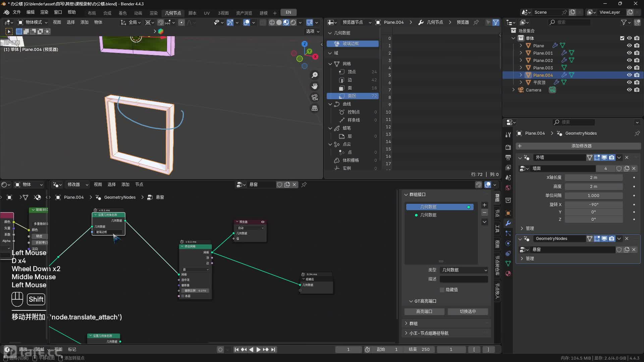The image size is (644, 362).
Task: Open the Tool properties tab icon
Action: 508,135
